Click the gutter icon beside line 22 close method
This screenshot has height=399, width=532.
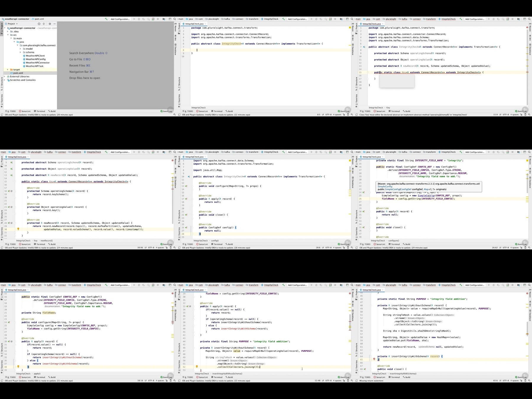coord(186,215)
